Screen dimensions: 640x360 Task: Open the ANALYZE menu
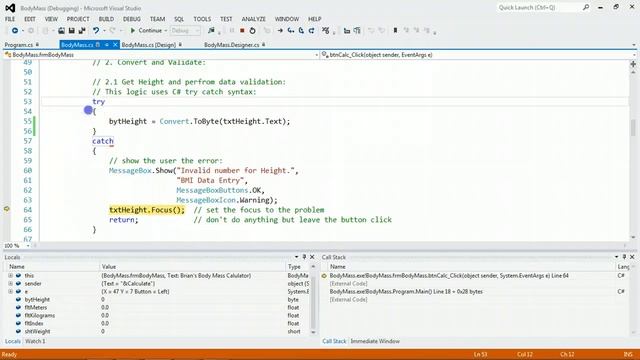click(253, 19)
